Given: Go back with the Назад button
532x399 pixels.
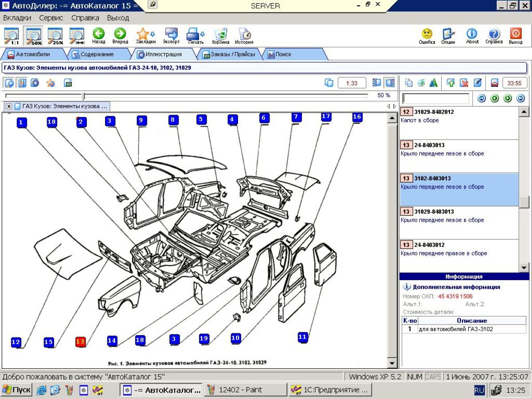Looking at the screenshot, I should (98, 36).
